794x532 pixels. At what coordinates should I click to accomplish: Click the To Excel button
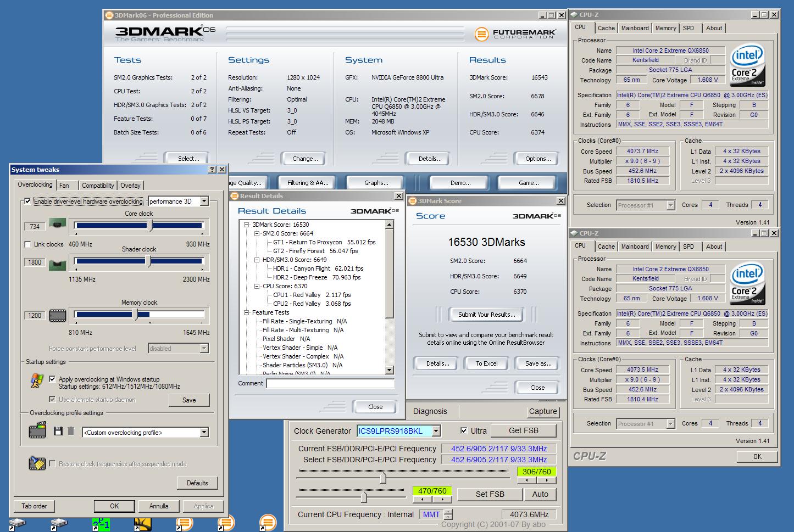click(x=487, y=363)
